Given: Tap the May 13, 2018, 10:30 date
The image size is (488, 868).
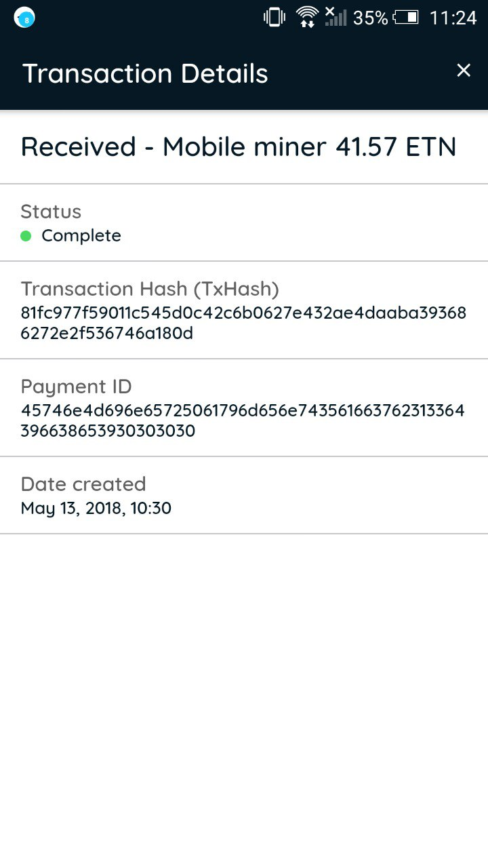Looking at the screenshot, I should (x=96, y=508).
